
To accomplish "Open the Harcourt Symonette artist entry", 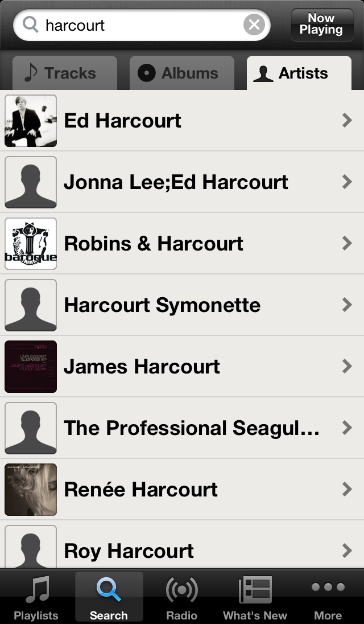I will point(163,305).
